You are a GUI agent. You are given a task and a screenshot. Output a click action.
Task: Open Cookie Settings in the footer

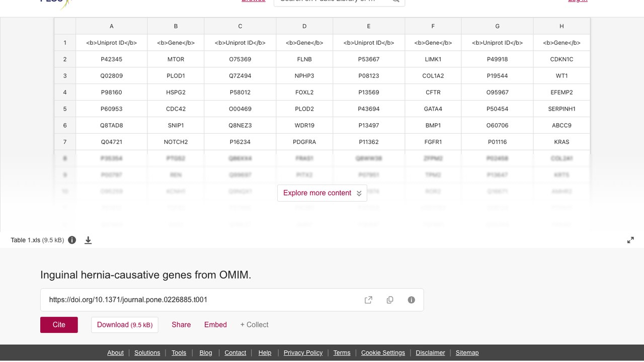point(383,353)
